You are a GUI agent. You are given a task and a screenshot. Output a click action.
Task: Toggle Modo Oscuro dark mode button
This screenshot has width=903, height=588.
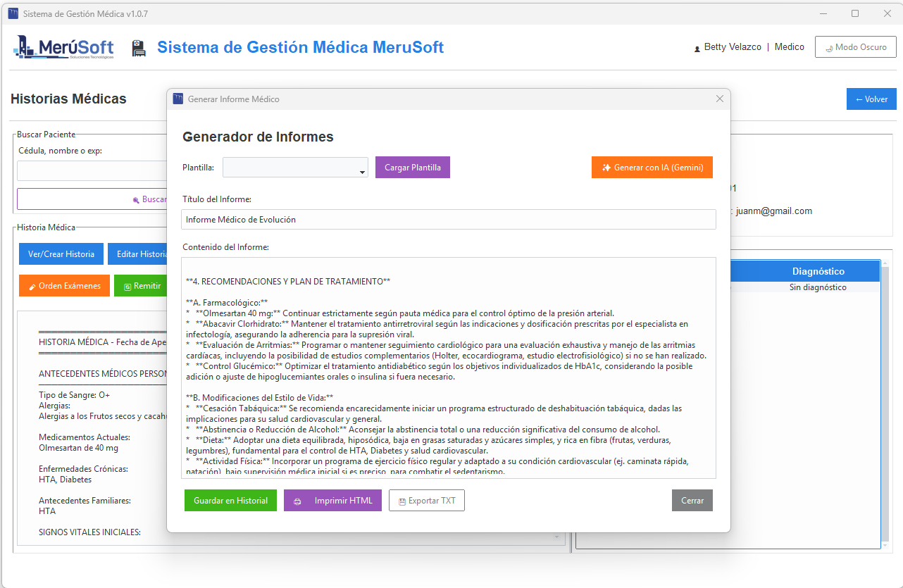pos(856,47)
